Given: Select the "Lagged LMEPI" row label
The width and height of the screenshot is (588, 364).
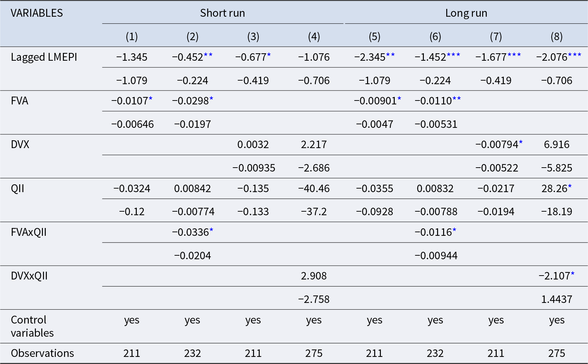Looking at the screenshot, I should tap(44, 57).
